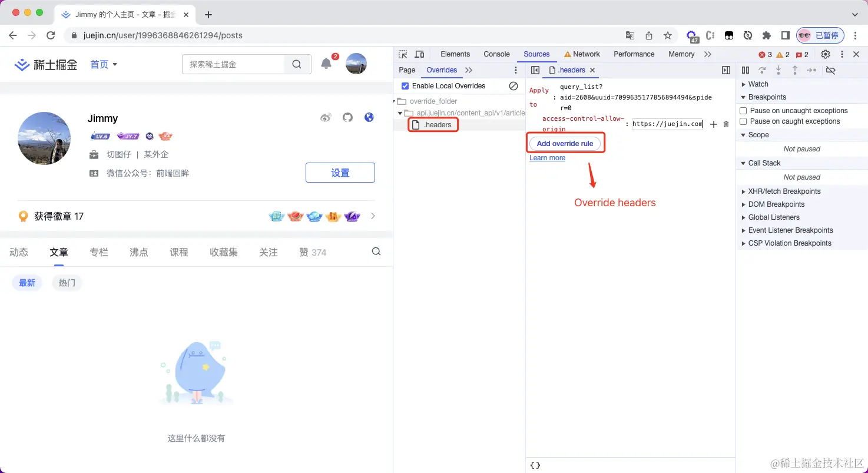Open the Sources navigator three-dot menu
Screen dimensions: 868x473
pyautogui.click(x=516, y=70)
